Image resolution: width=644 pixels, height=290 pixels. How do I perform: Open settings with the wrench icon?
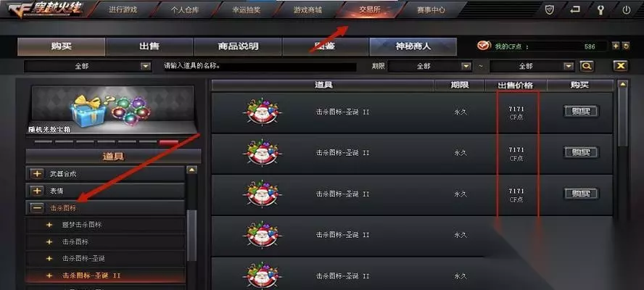coord(600,10)
